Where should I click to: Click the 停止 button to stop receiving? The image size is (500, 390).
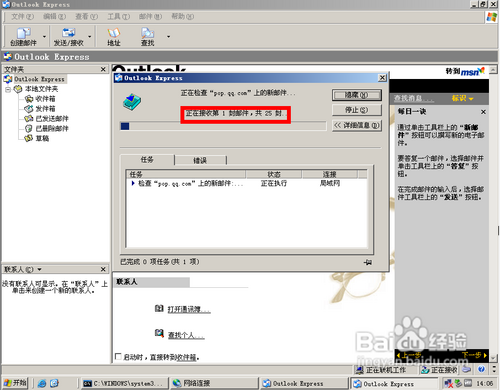[x=356, y=110]
